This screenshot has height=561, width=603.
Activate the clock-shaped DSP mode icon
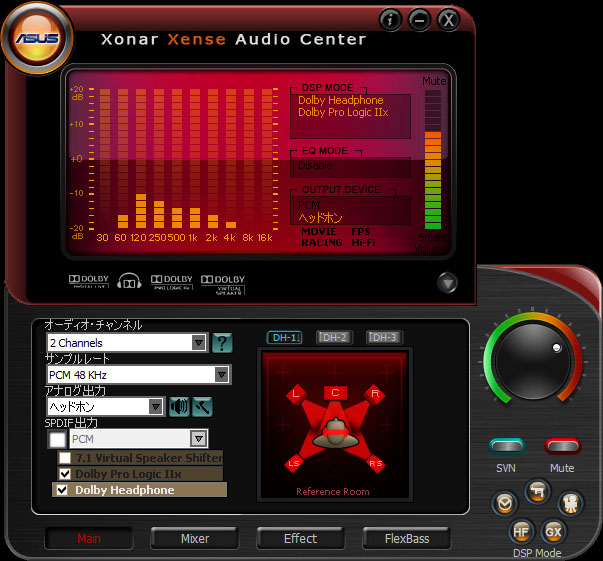click(x=505, y=503)
